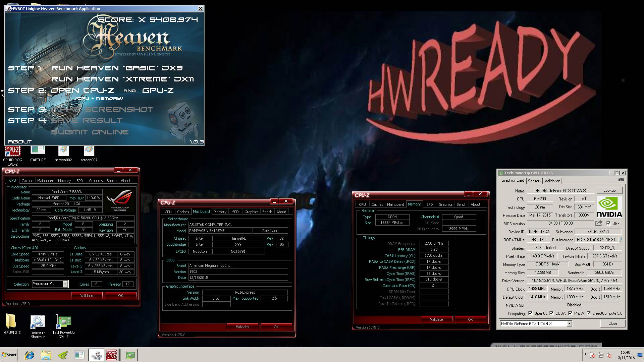Click OK in the CPU-Z Mainboard window
Screen dimensions: 644x362
point(276,327)
